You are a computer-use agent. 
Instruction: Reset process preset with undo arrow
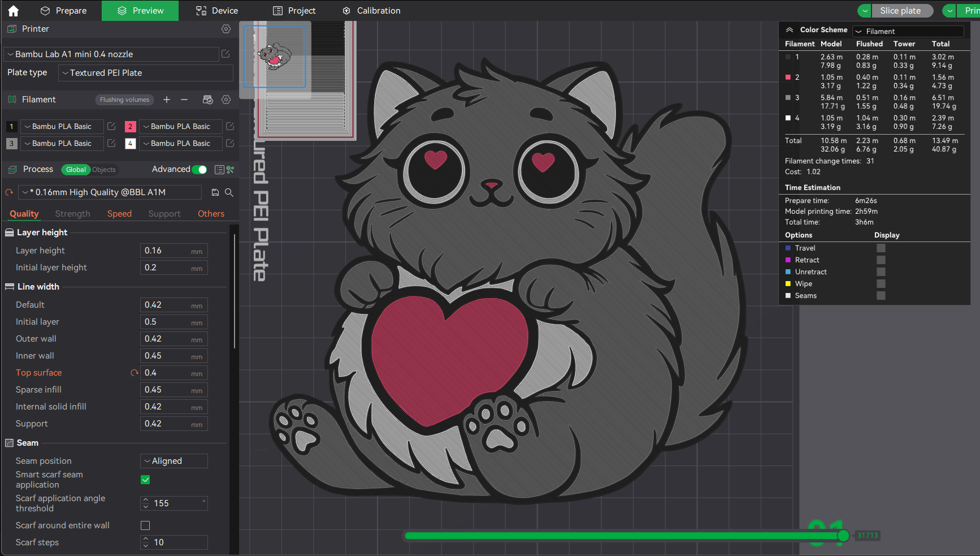click(x=9, y=192)
